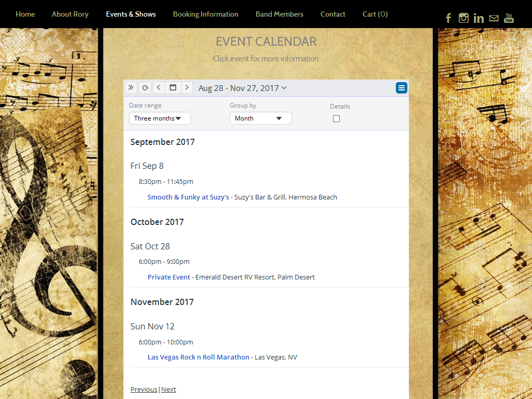Click the calendar today icon
Viewport: 532px width, 399px height.
pyautogui.click(x=173, y=88)
